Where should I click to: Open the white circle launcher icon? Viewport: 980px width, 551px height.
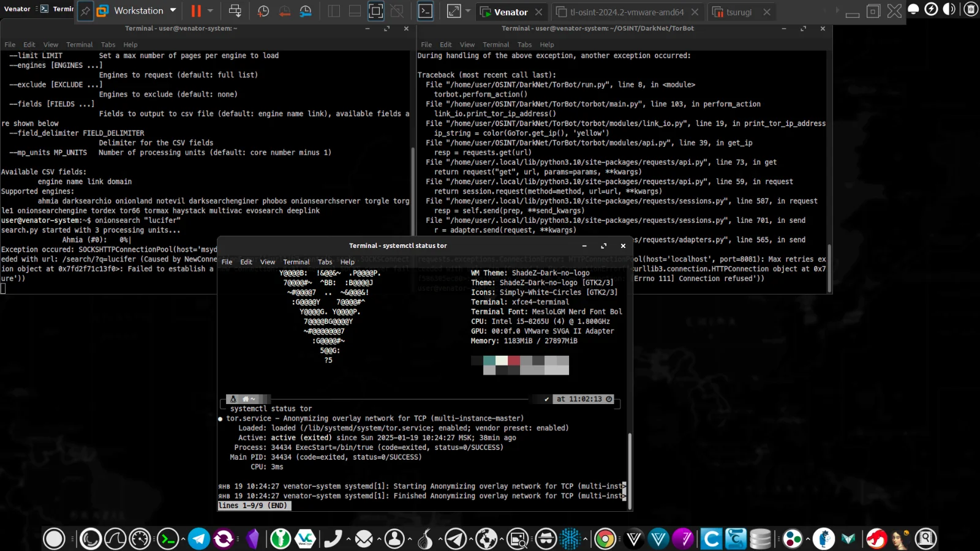[54, 539]
